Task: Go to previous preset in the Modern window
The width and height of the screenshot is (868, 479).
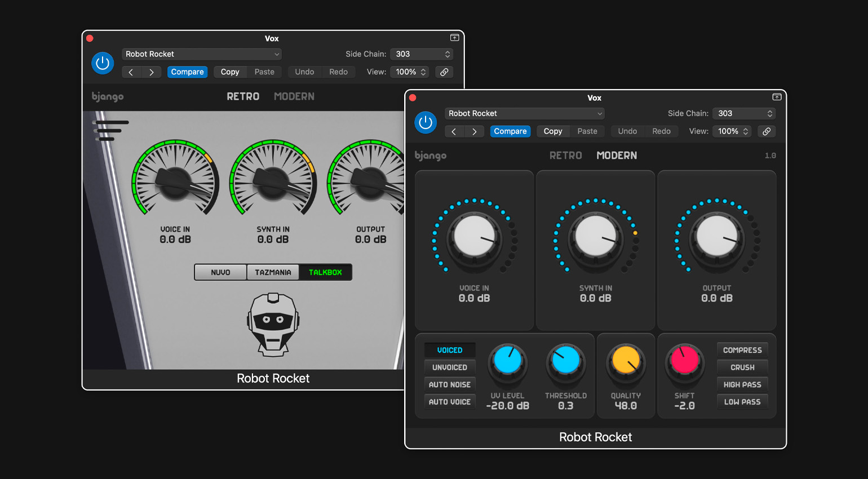Action: pyautogui.click(x=454, y=131)
